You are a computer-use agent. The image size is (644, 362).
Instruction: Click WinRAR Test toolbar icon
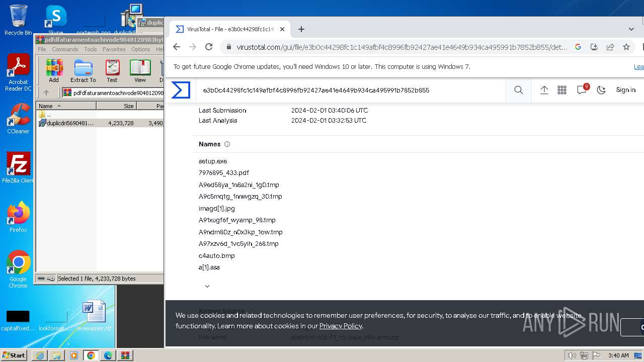112,70
